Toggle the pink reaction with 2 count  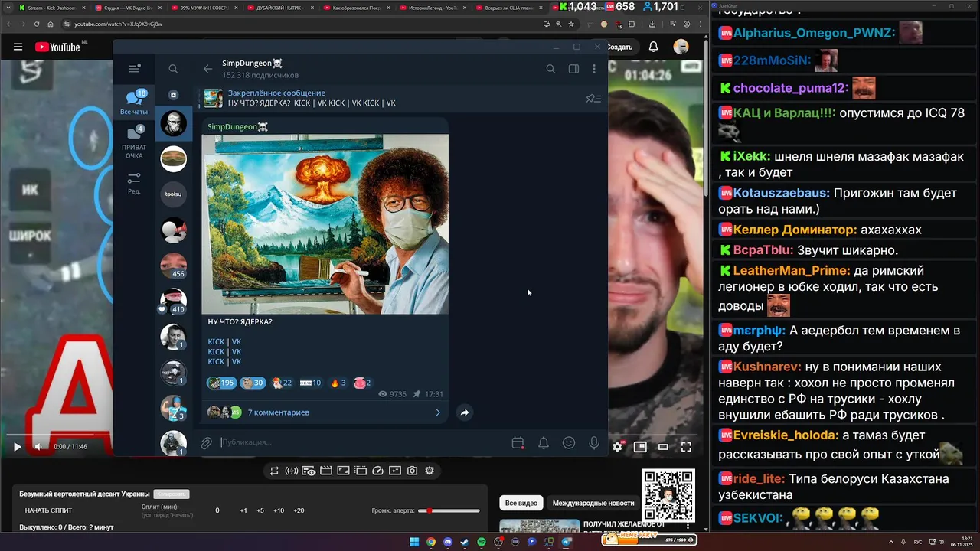pos(362,383)
